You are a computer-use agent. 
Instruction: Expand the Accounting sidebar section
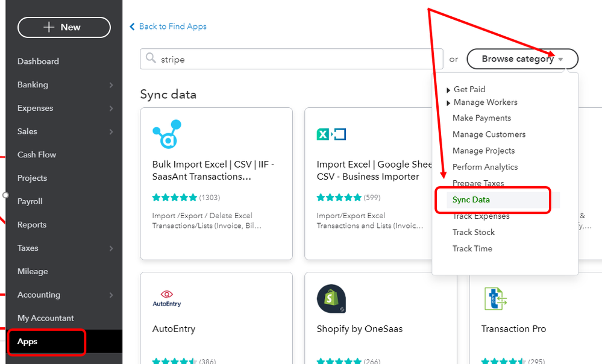39,295
